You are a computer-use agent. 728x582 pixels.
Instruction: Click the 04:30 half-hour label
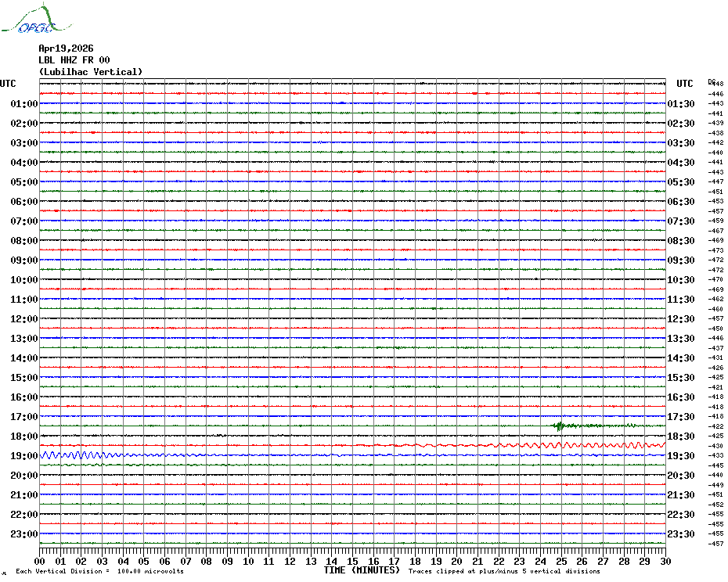tap(681, 163)
